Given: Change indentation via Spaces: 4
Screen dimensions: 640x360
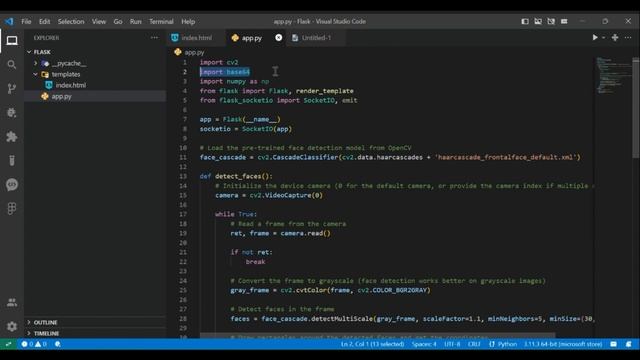Looking at the screenshot, I should 424,344.
